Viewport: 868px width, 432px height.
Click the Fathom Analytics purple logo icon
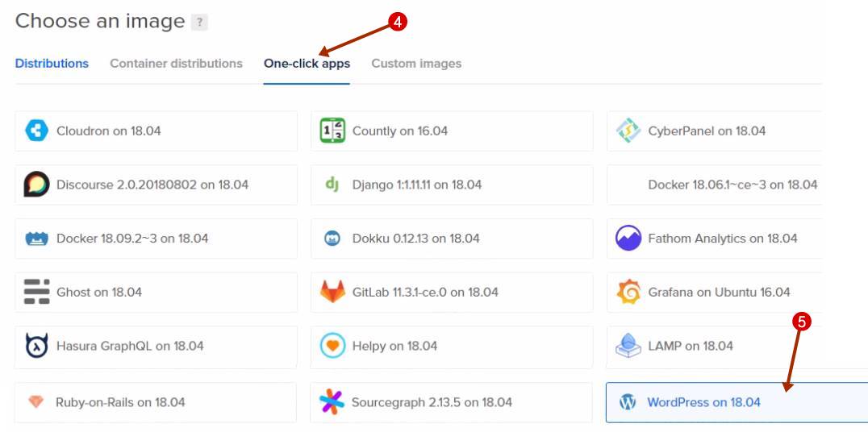coord(628,238)
